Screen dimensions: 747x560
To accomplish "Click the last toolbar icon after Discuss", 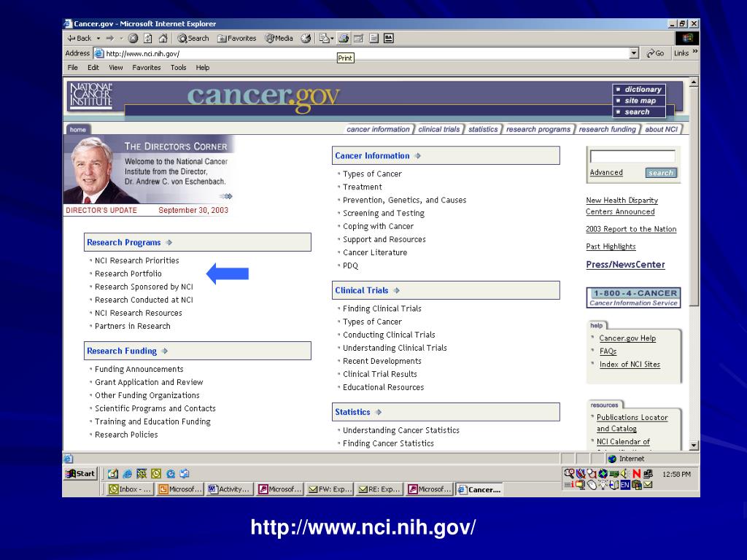I will 389,38.
